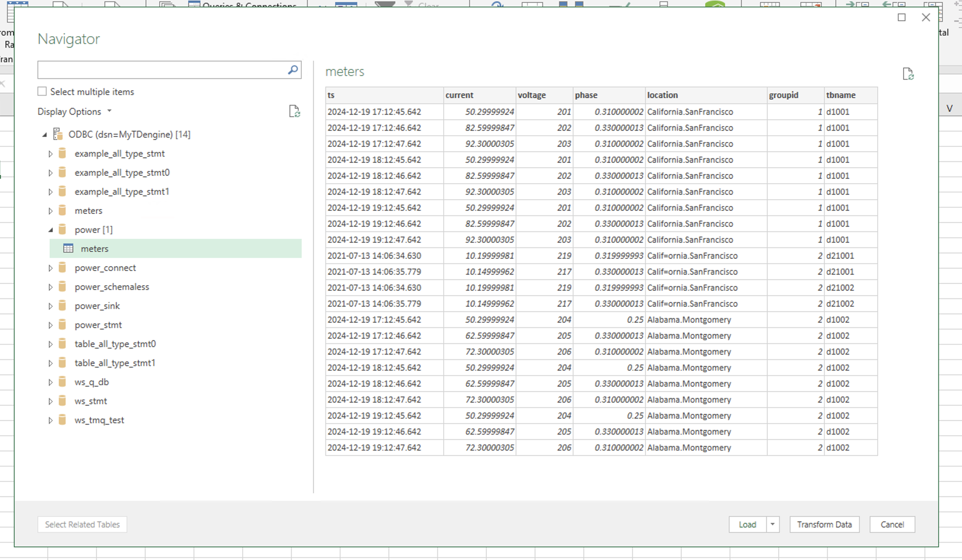
Task: Click the search icon in Navigator
Action: pyautogui.click(x=292, y=72)
